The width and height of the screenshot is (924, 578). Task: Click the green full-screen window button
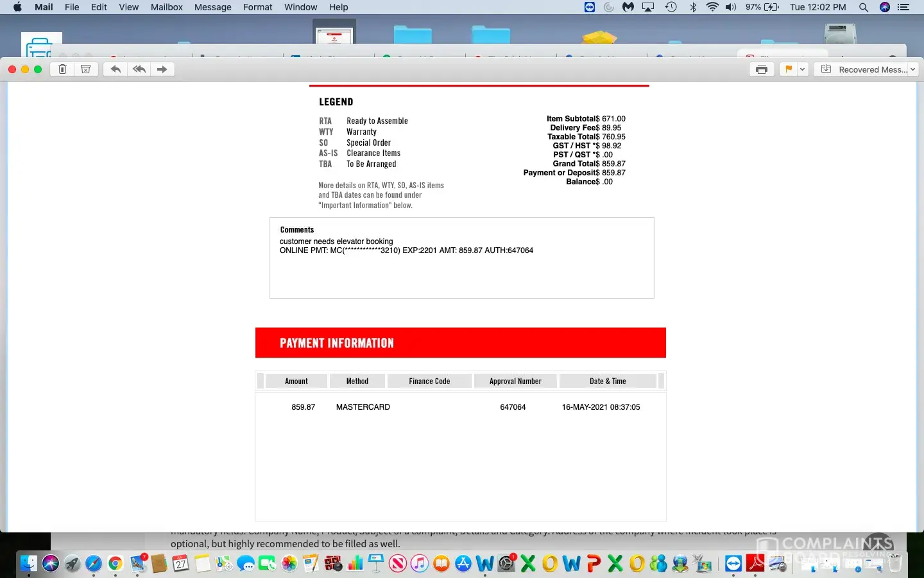(x=38, y=69)
